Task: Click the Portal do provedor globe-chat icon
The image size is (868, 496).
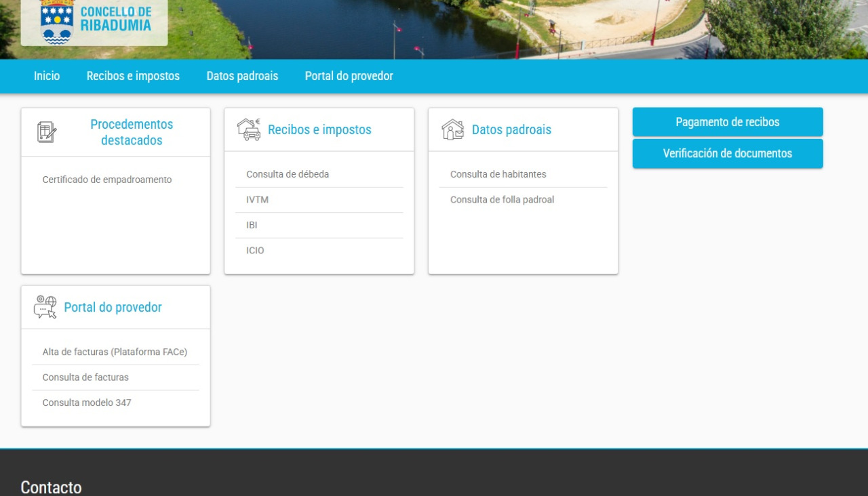Action: [x=45, y=307]
